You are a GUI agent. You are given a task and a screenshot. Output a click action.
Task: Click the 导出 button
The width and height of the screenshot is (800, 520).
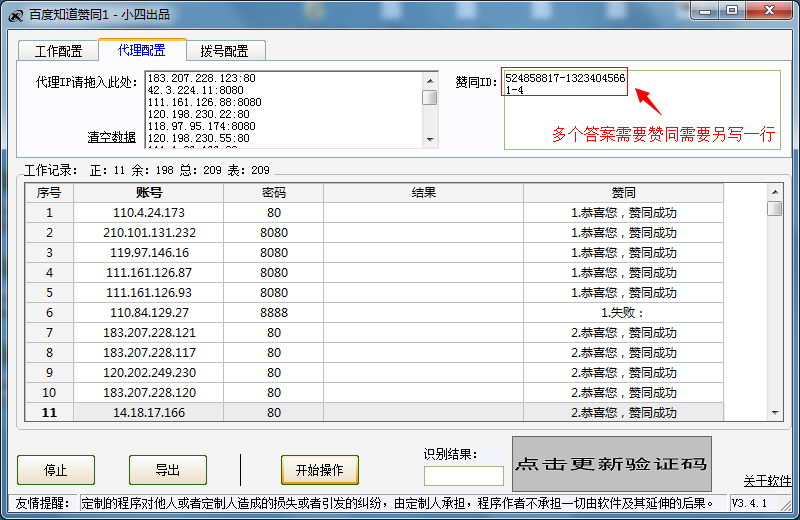(x=167, y=470)
